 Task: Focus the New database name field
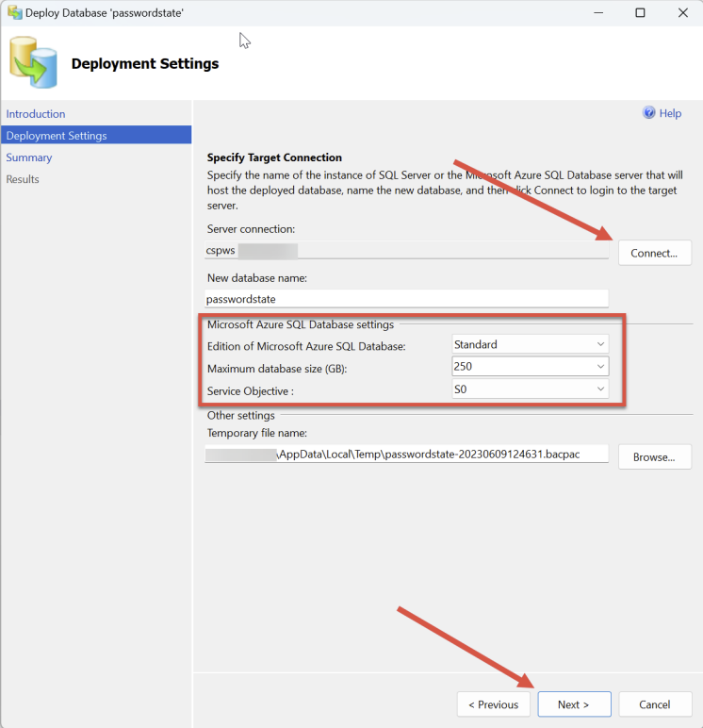406,299
